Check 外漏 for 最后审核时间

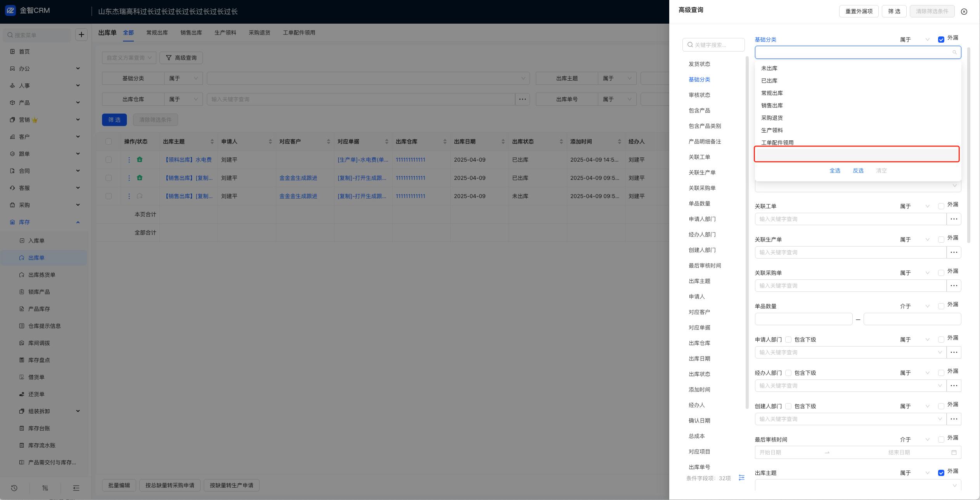point(941,440)
